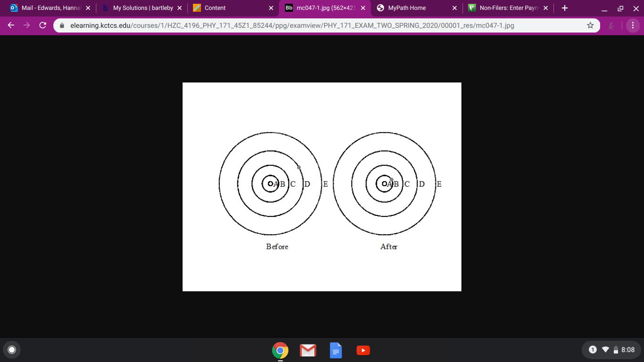Close the Content tab
Viewport: 644px width, 362px height.
coord(271,8)
